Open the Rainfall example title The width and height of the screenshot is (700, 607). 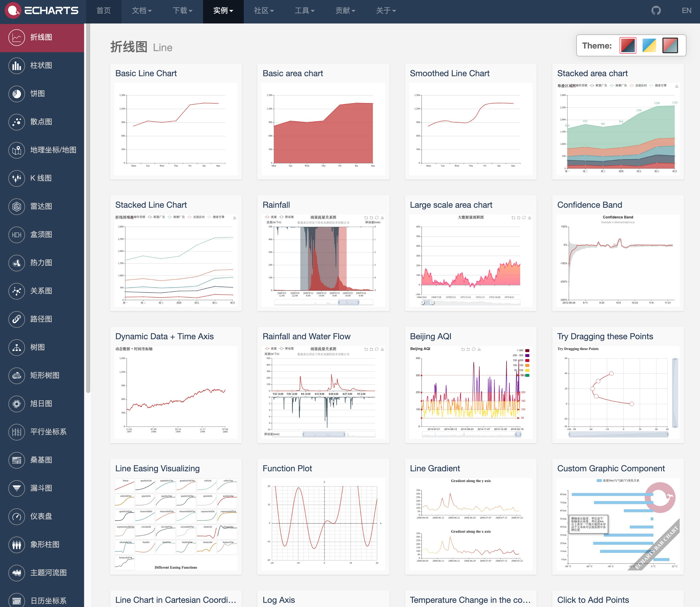point(276,205)
